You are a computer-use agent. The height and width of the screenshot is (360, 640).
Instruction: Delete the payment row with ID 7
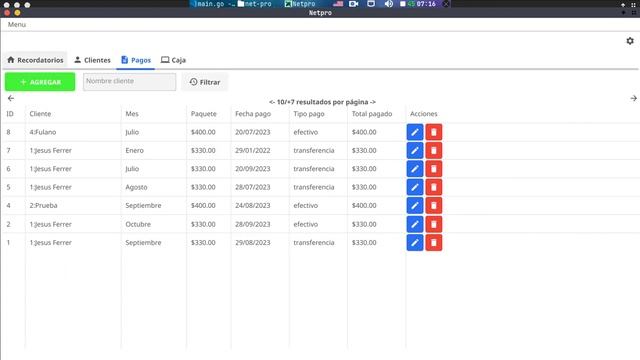pos(433,151)
